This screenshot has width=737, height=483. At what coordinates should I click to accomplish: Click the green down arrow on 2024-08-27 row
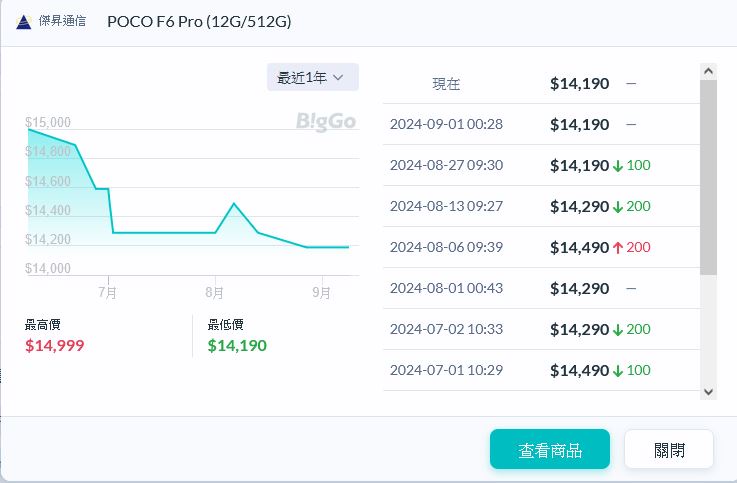click(x=619, y=166)
